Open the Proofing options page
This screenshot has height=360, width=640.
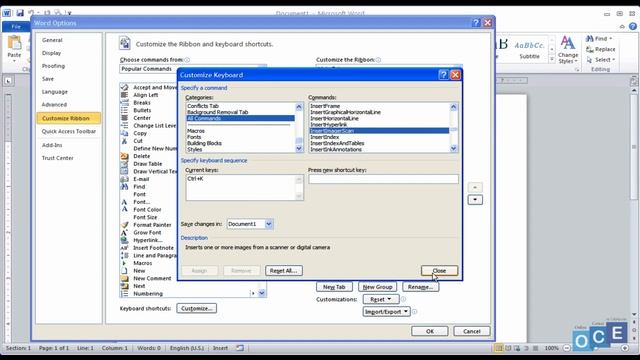[53, 66]
